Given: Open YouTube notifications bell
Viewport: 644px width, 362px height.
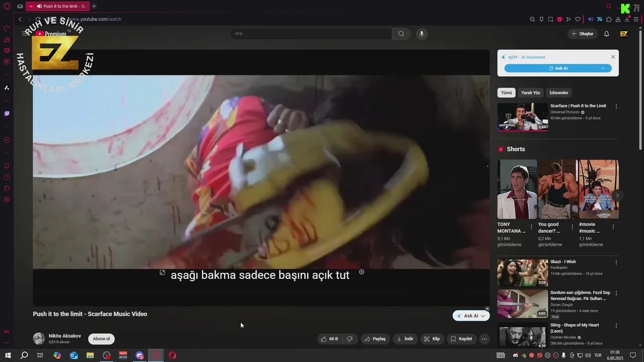Looking at the screenshot, I should pos(606,34).
